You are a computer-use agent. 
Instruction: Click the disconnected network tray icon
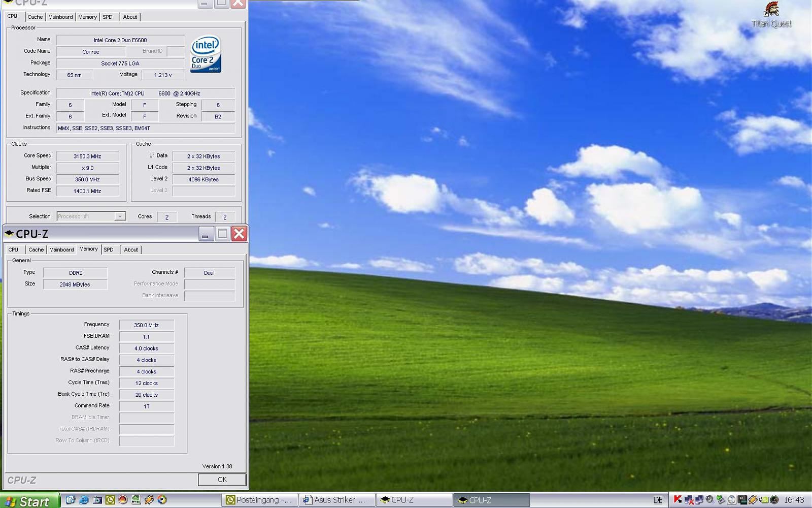(688, 500)
